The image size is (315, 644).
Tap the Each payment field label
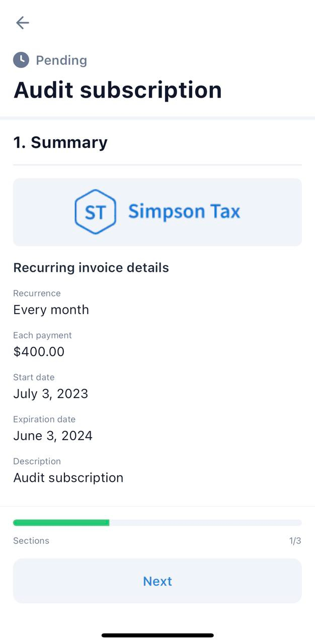(42, 336)
